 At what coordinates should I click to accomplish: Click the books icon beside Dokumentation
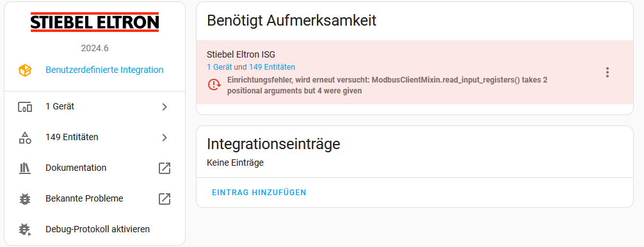pos(24,168)
